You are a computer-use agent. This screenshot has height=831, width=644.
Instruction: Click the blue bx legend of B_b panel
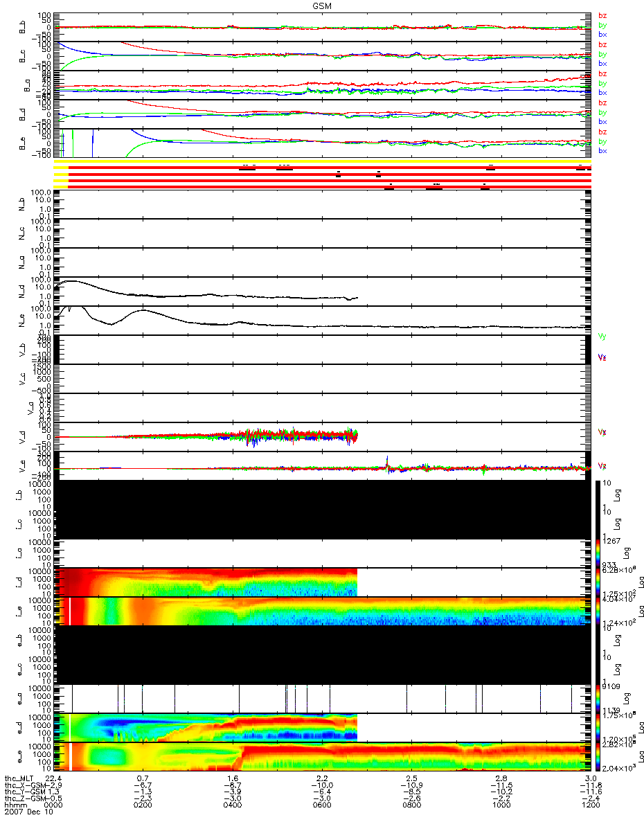click(602, 34)
